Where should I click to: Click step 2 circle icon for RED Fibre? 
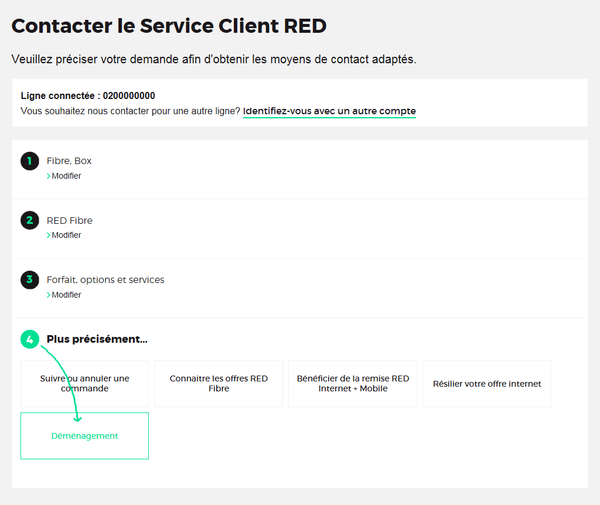[30, 220]
